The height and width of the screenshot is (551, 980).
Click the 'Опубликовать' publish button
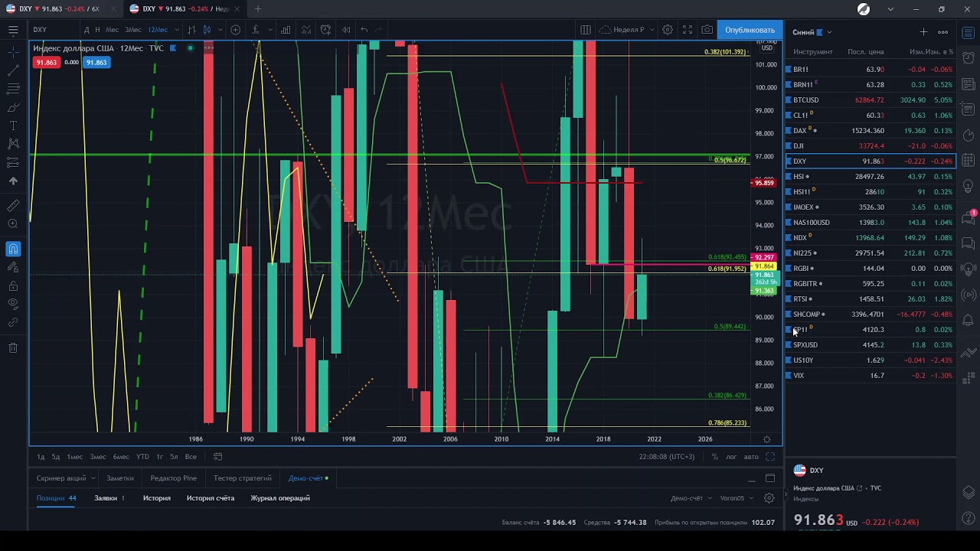[x=750, y=30]
